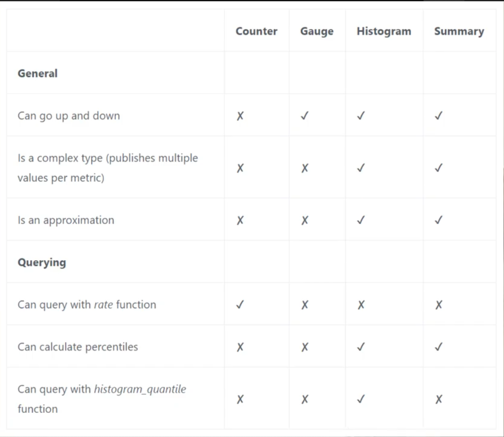Click Gauge X mark in complex type row
This screenshot has width=504, height=437.
point(305,168)
